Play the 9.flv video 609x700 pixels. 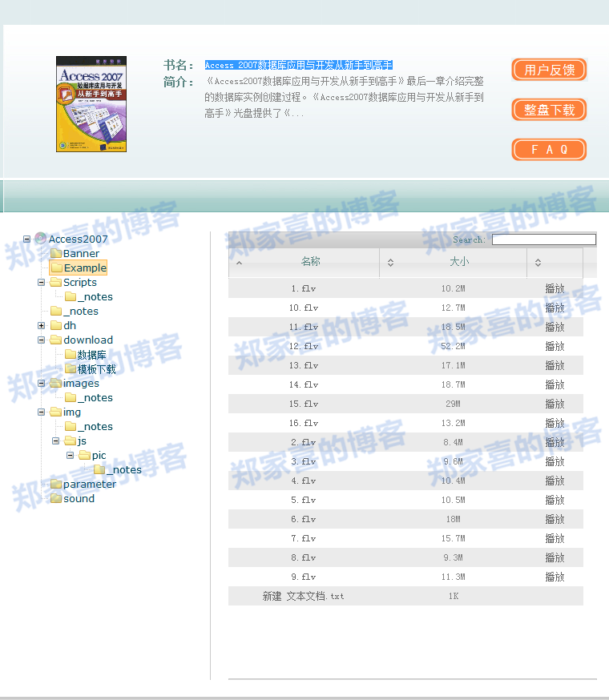coord(555,577)
